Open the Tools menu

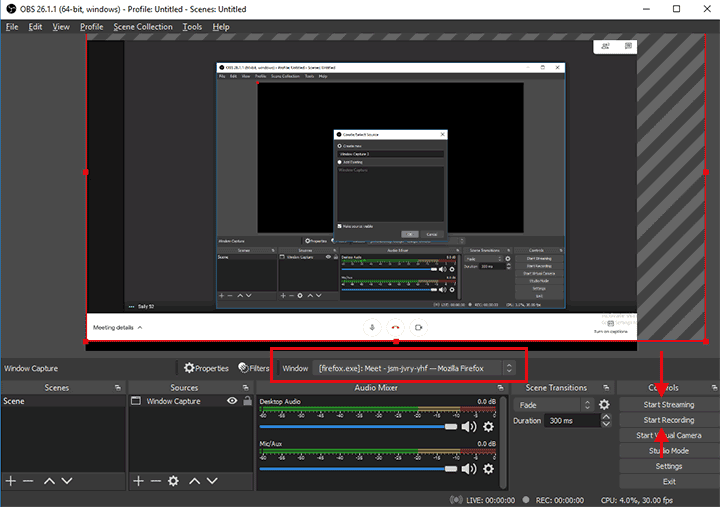192,27
